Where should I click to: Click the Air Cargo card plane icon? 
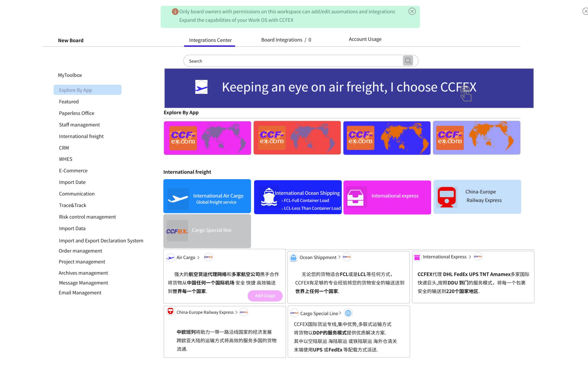point(170,257)
